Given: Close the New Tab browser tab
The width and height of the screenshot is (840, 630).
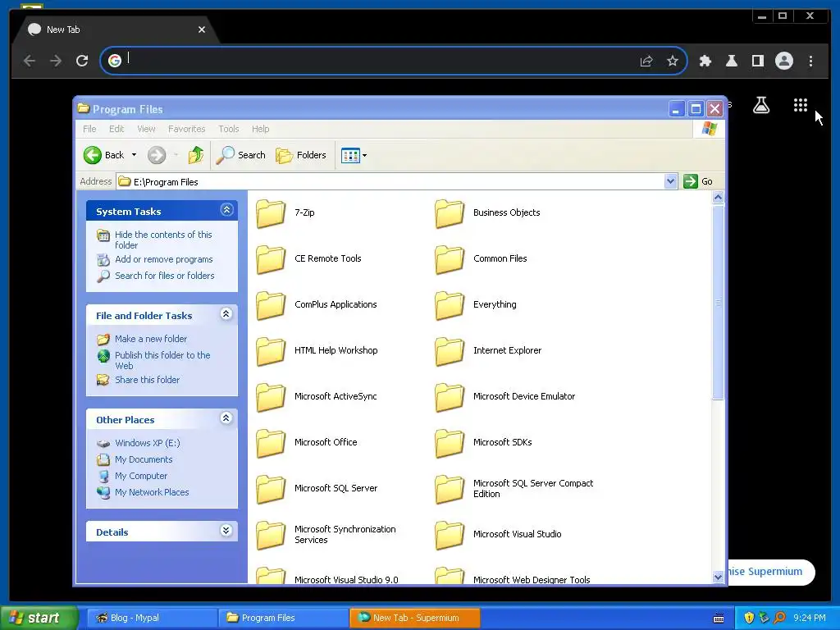Looking at the screenshot, I should pos(202,30).
